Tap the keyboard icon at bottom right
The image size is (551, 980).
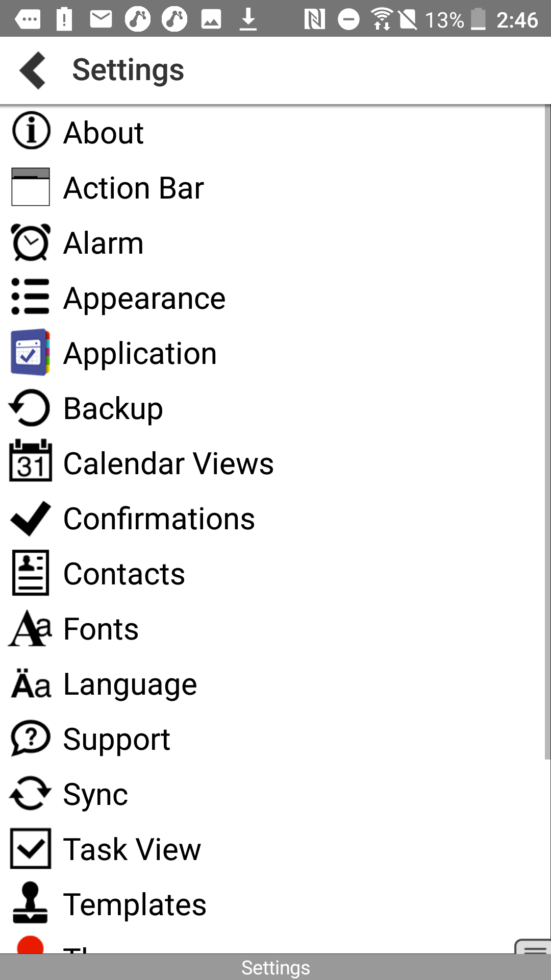tap(534, 947)
